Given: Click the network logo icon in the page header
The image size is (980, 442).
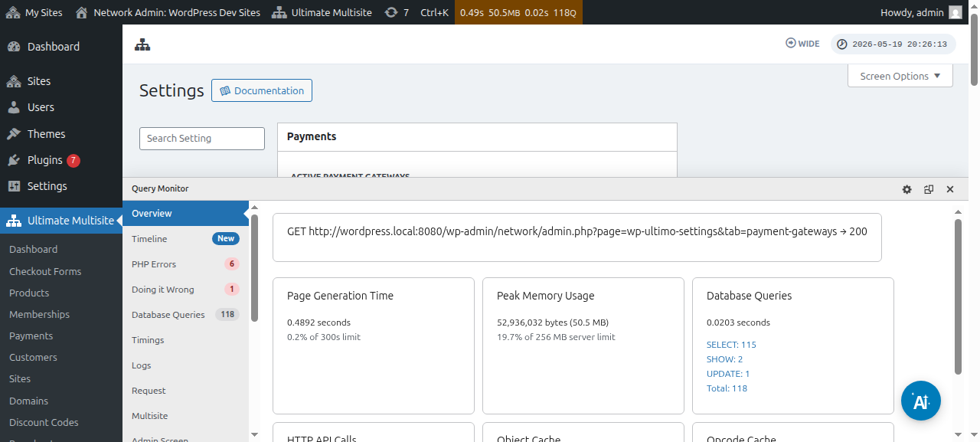Looking at the screenshot, I should [142, 44].
